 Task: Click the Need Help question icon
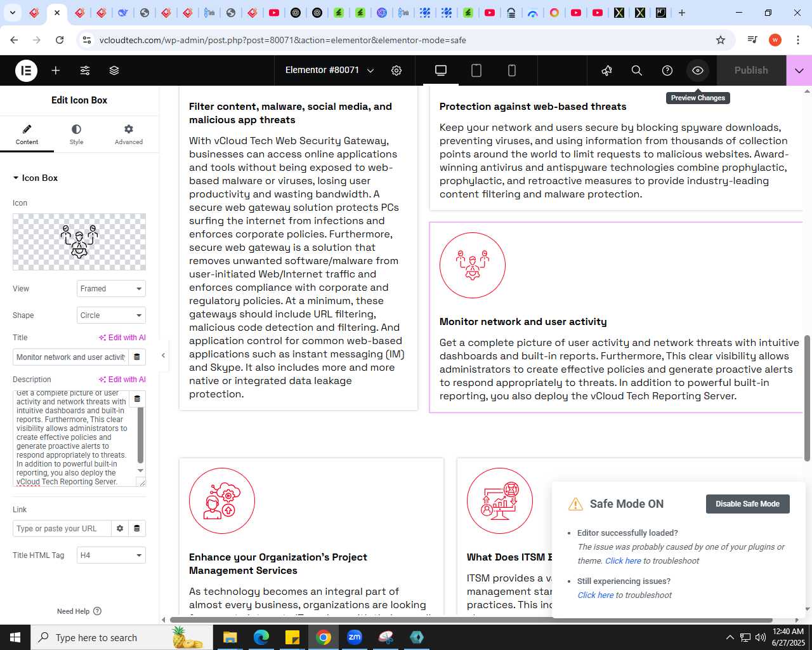pyautogui.click(x=97, y=611)
